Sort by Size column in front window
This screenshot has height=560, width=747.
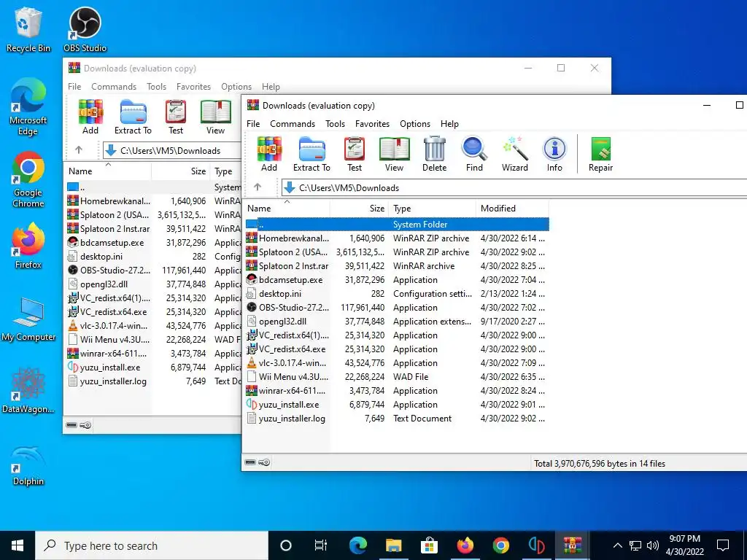tap(360, 208)
